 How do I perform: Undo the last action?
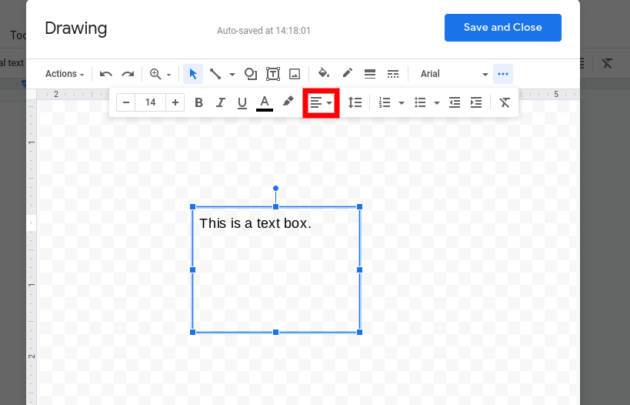(x=106, y=74)
